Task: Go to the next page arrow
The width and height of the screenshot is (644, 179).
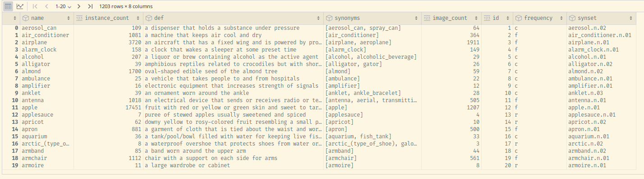Action: [x=79, y=6]
